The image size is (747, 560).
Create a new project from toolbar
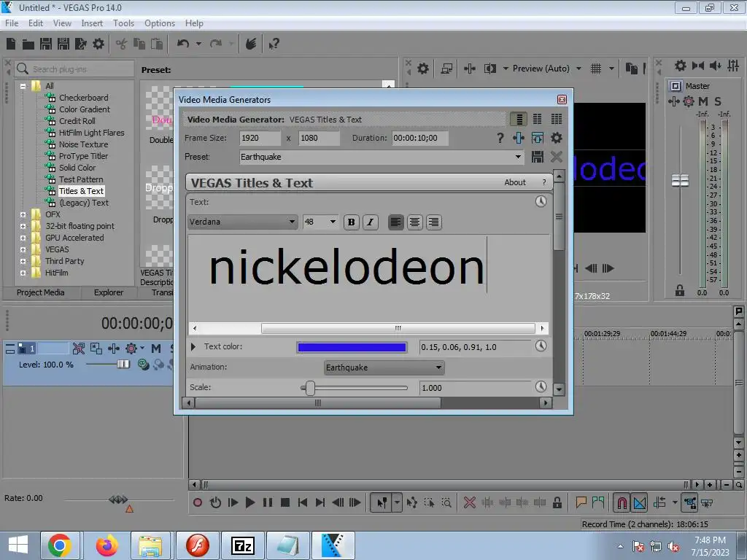(11, 44)
